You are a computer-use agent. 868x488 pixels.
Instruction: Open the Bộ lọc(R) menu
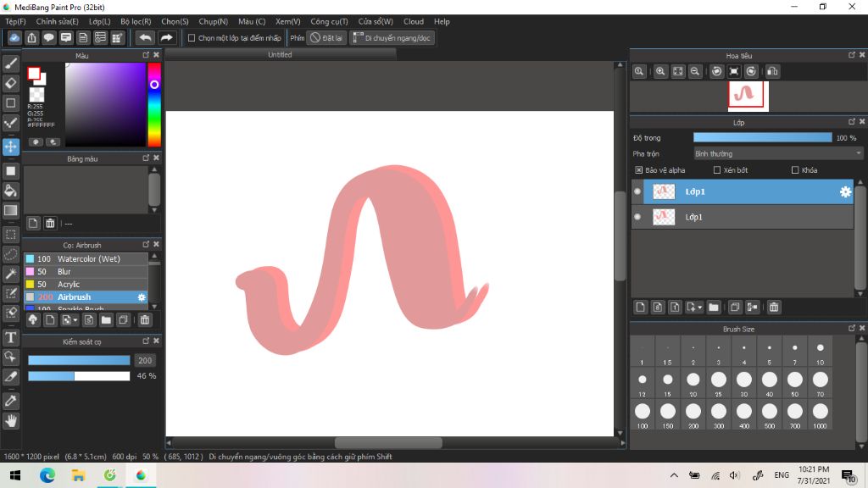click(x=136, y=21)
